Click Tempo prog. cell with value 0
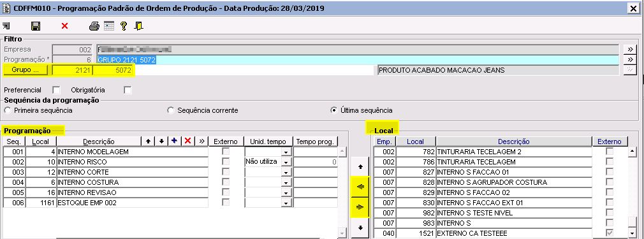 tap(316, 162)
